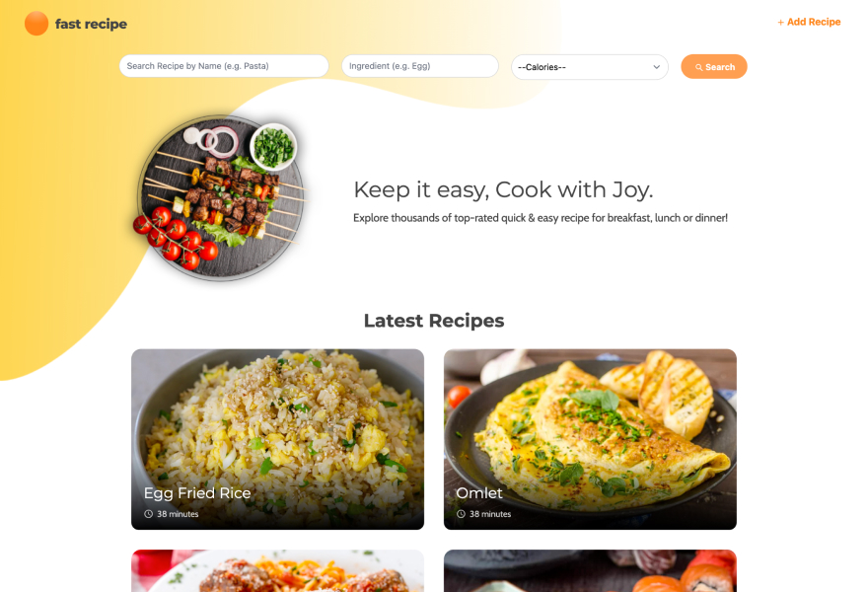The width and height of the screenshot is (868, 592).
Task: Click the Search button
Action: (x=713, y=66)
